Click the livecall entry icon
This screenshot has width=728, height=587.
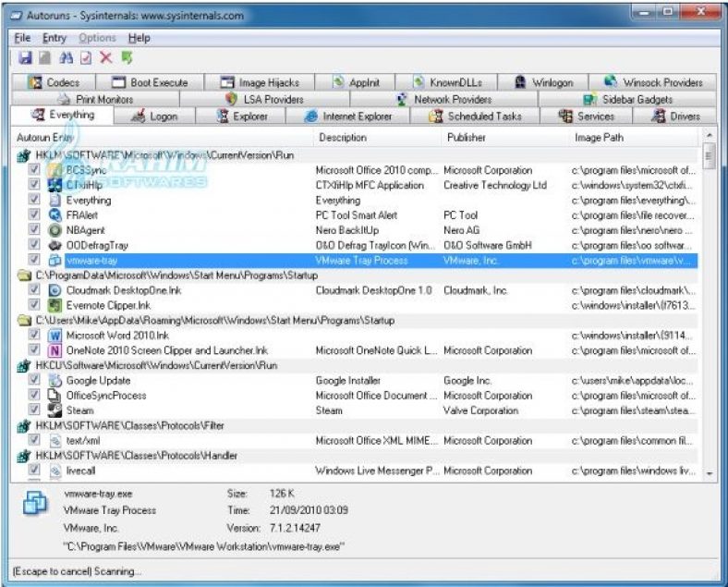coord(55,471)
